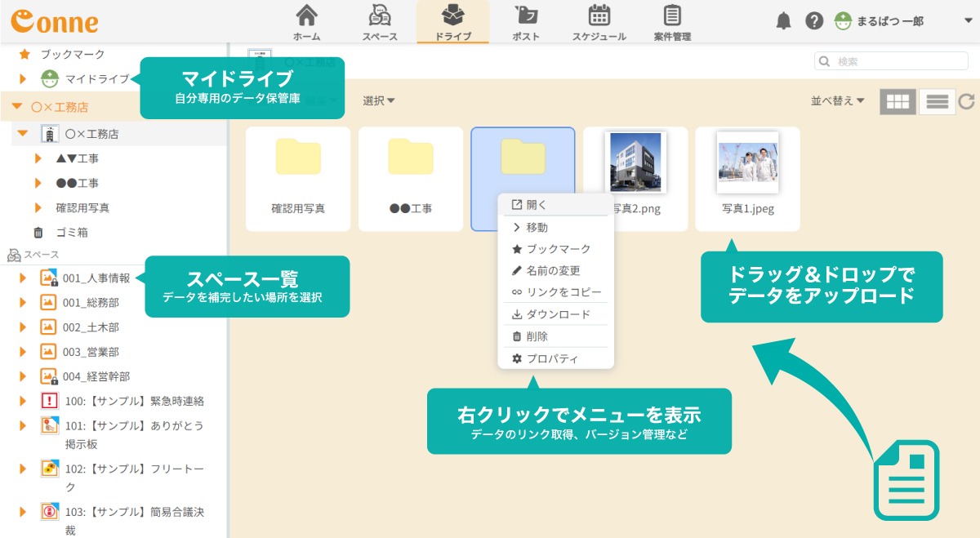
Task: Open the スペース chat icon
Action: click(x=380, y=22)
